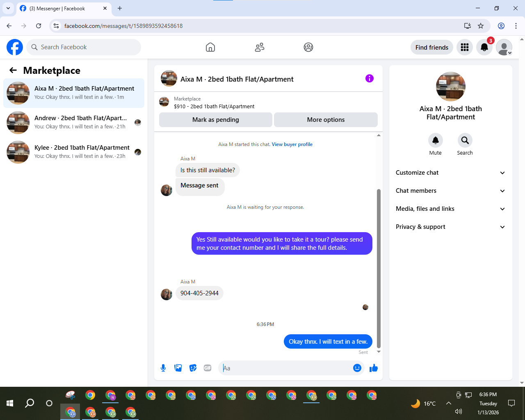Open conversation information purple icon

pos(370,78)
